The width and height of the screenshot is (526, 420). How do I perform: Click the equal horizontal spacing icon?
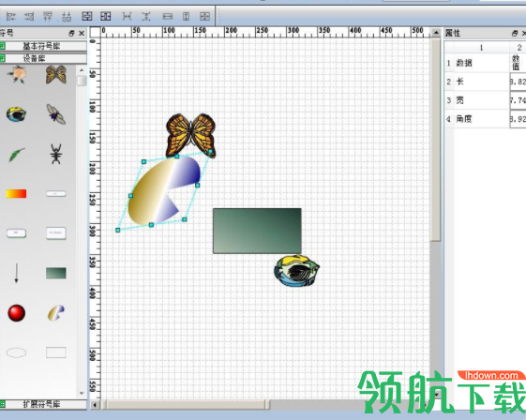click(127, 16)
